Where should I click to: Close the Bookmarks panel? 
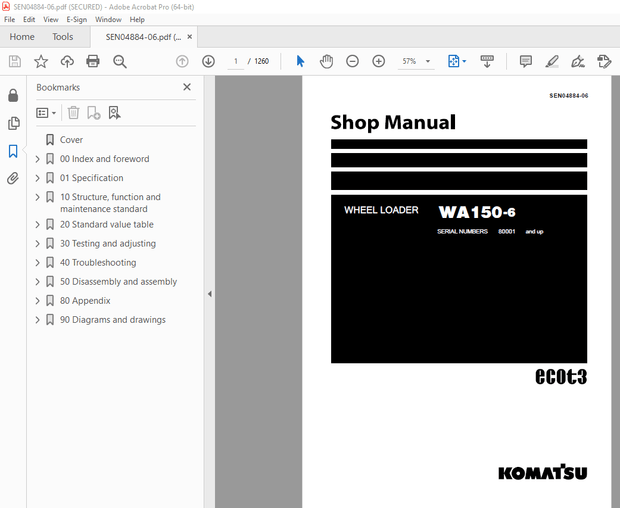pos(187,87)
